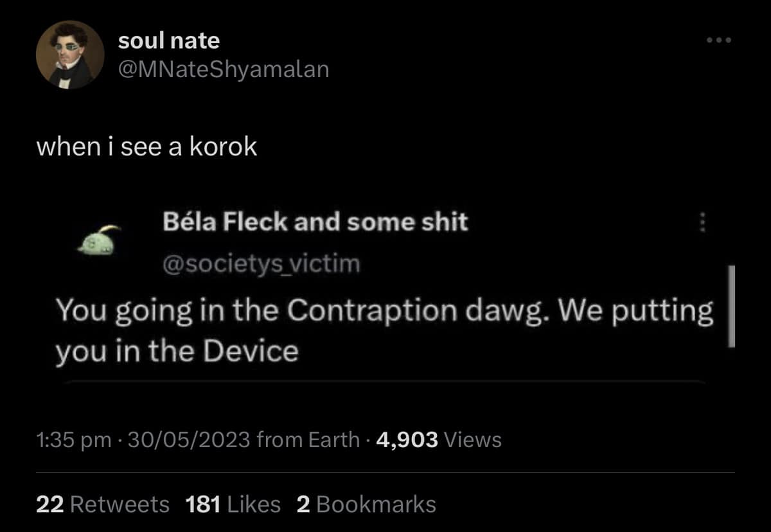Viewport: 771px width, 532px height.
Task: Click the "when i see a korok" text
Action: click(x=146, y=147)
